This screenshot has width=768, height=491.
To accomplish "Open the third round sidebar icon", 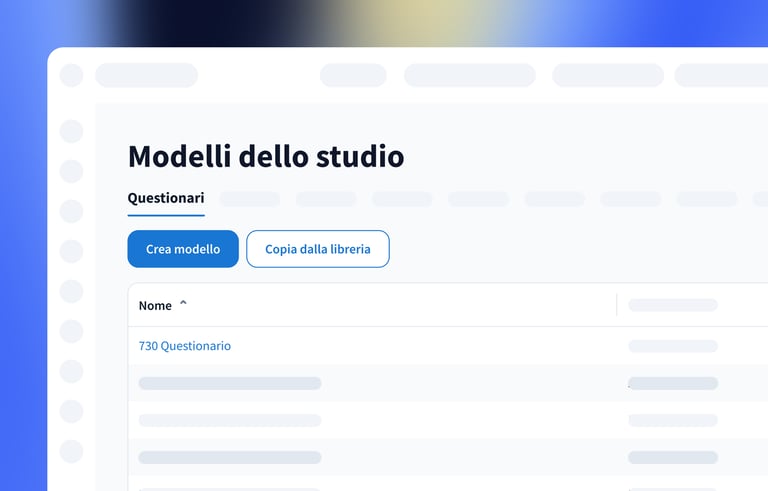I will [71, 211].
